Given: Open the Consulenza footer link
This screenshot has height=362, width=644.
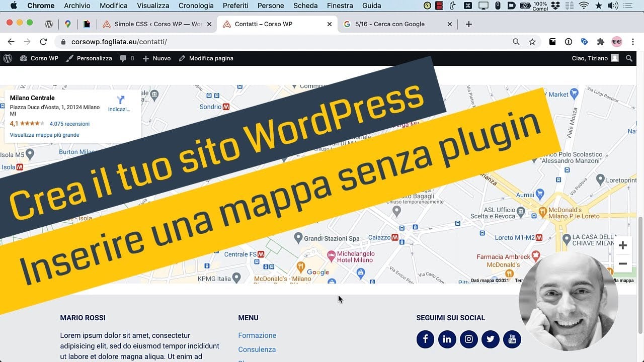Looking at the screenshot, I should [257, 349].
